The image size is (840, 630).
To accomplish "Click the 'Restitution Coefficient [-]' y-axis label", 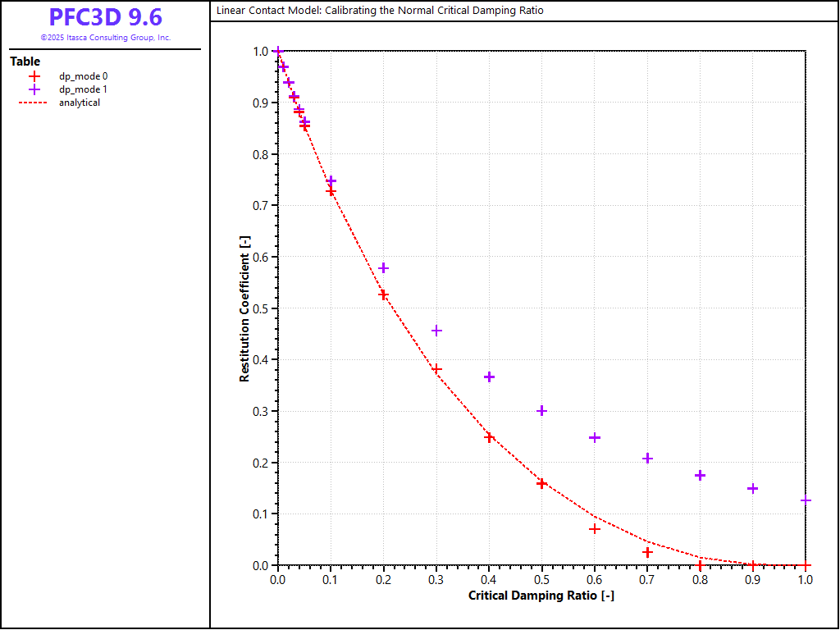I will pos(244,308).
